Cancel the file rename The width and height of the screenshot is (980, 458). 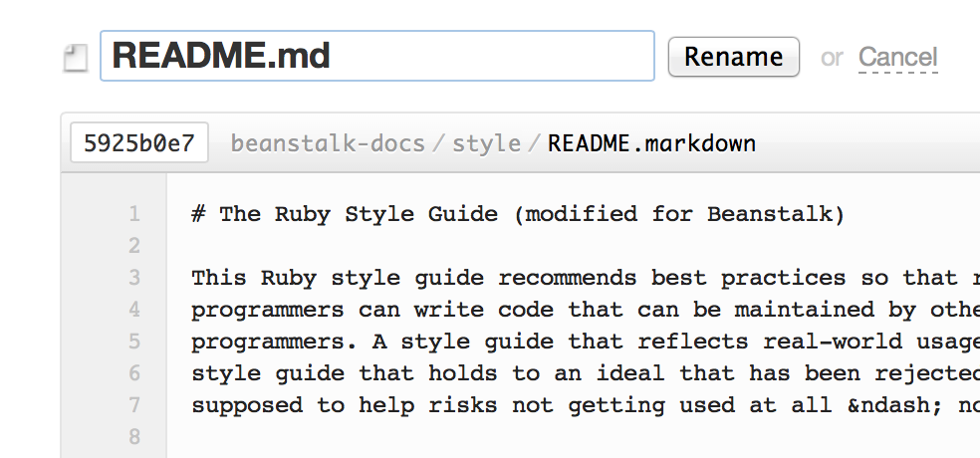pyautogui.click(x=897, y=58)
